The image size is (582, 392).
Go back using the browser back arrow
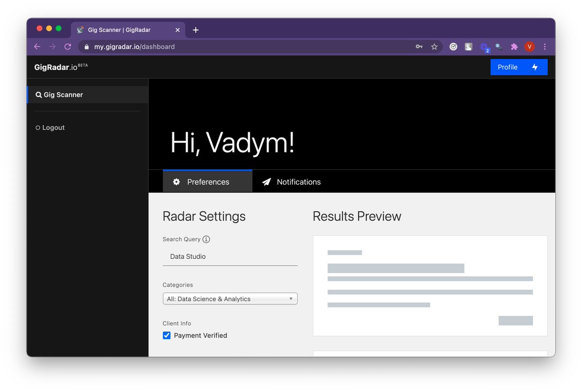(x=37, y=47)
